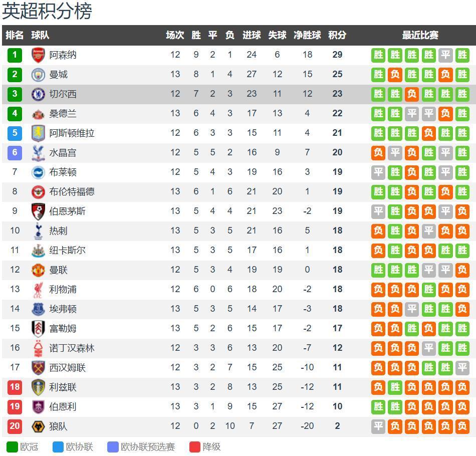The width and height of the screenshot is (476, 456).
Task: Click the Brentford club crest icon
Action: [38, 192]
